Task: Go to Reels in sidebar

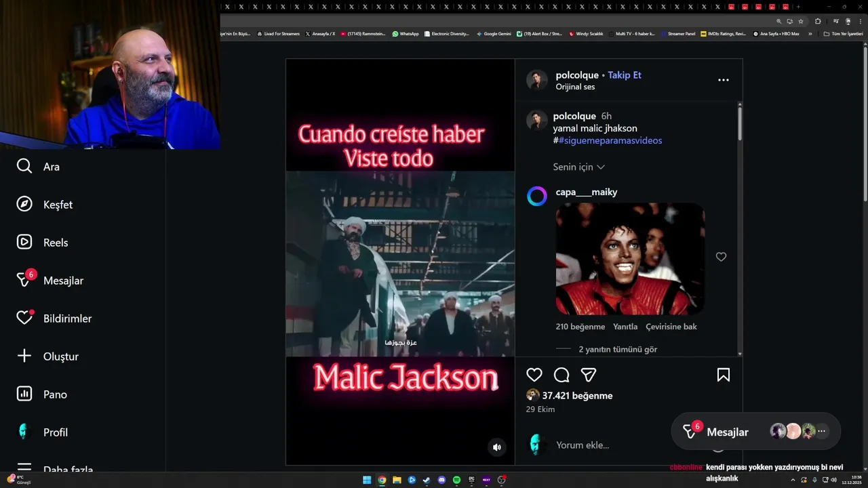Action: (42, 243)
